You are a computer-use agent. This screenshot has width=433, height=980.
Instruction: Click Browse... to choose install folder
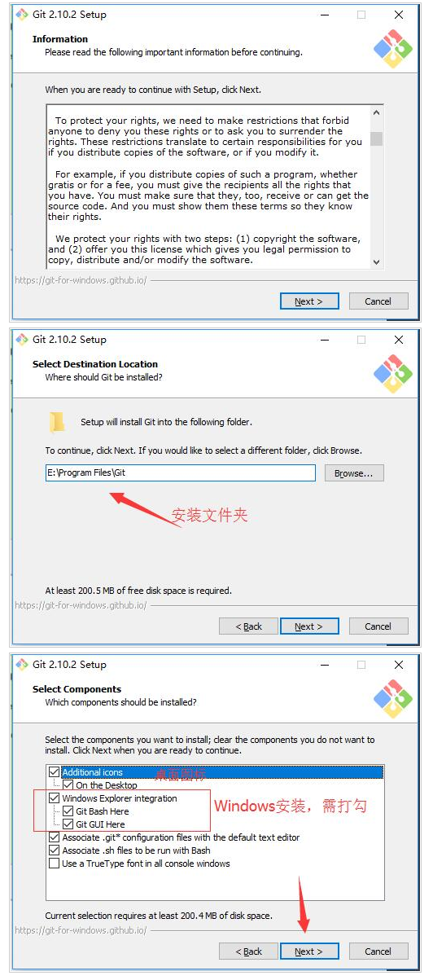[x=354, y=473]
